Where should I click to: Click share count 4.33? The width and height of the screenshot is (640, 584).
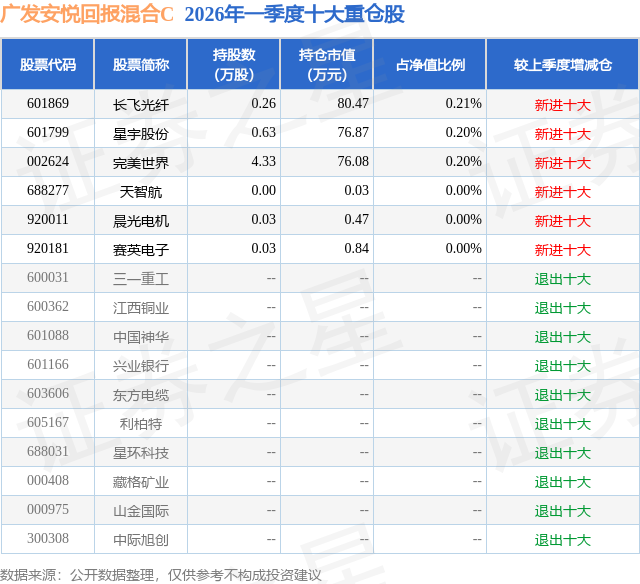click(x=263, y=162)
